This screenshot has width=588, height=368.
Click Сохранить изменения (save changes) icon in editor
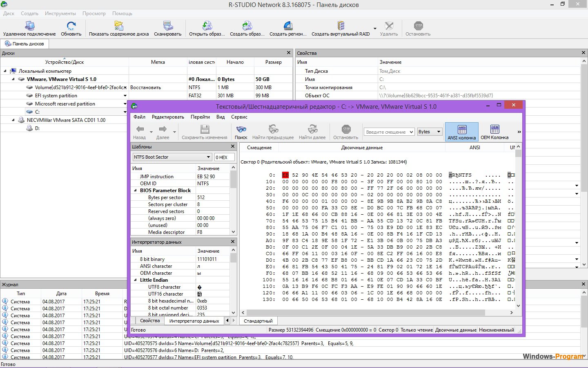point(205,132)
